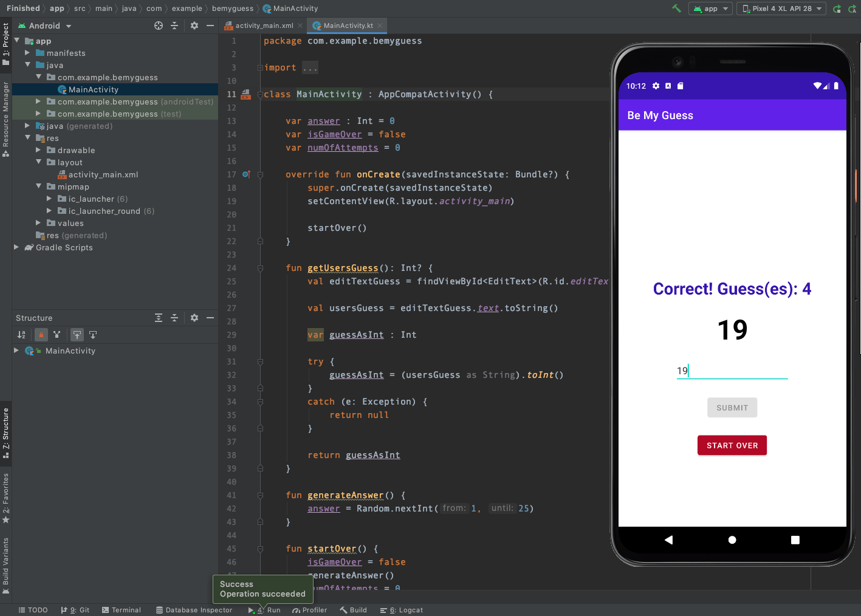Toggle Sort Alphabetically in the Structure panel
This screenshot has width=861, height=616.
coord(21,335)
